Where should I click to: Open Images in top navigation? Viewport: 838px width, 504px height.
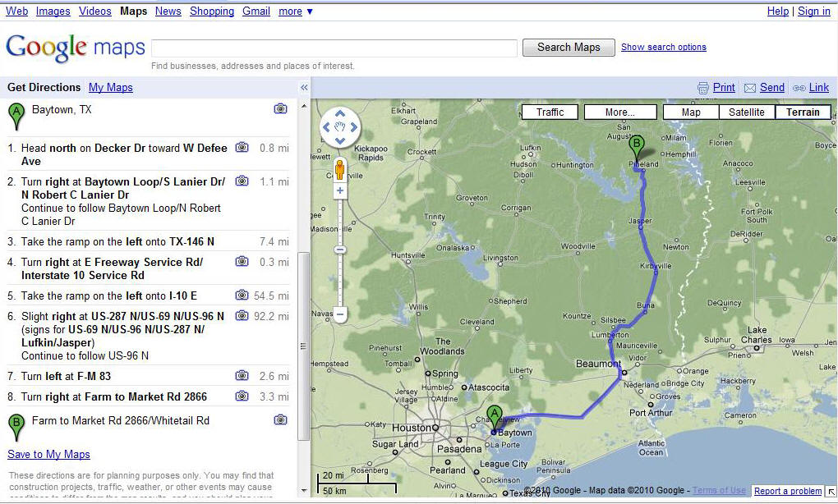(53, 11)
